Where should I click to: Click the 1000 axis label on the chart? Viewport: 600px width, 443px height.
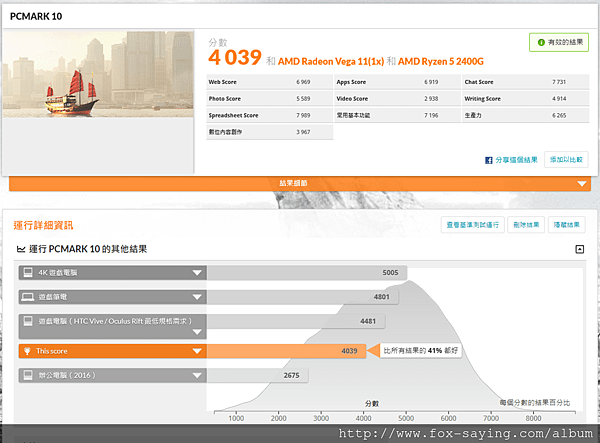click(236, 418)
